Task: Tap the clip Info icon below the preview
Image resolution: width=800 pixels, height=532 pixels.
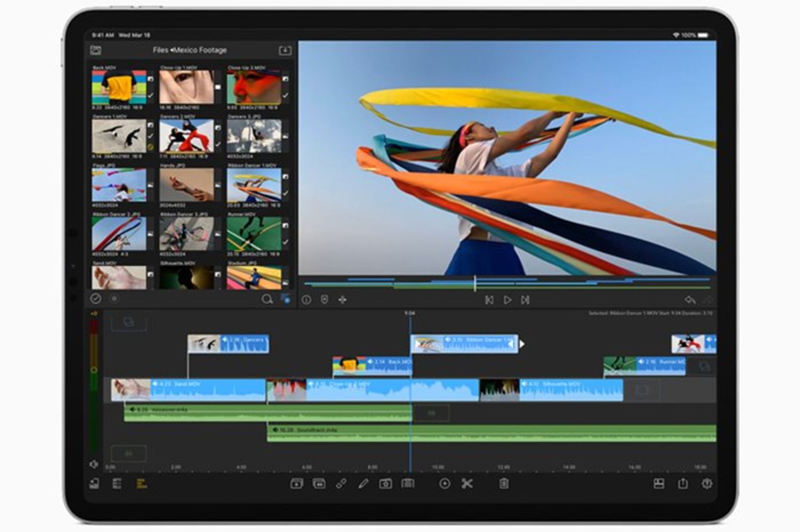Action: click(x=307, y=299)
